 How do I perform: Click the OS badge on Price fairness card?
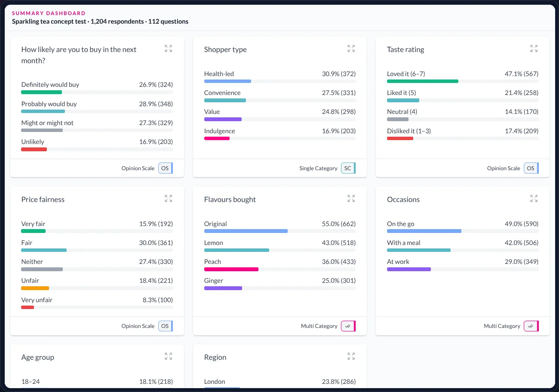166,326
